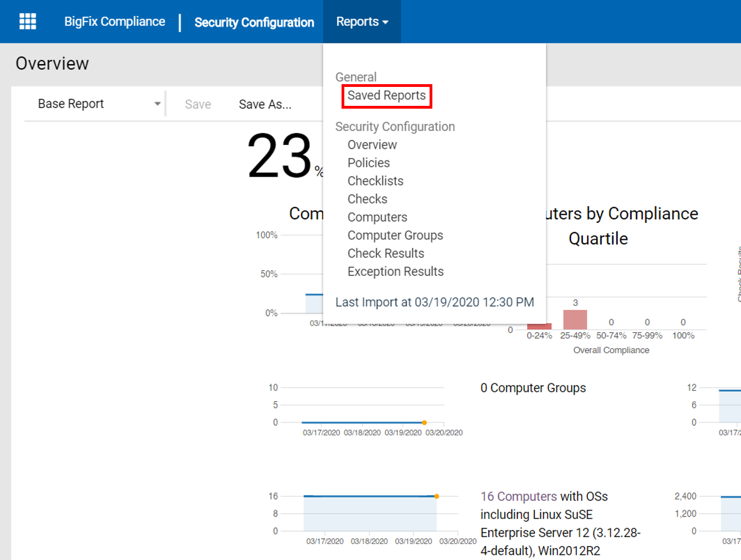Open the Security Configuration header link

(254, 22)
